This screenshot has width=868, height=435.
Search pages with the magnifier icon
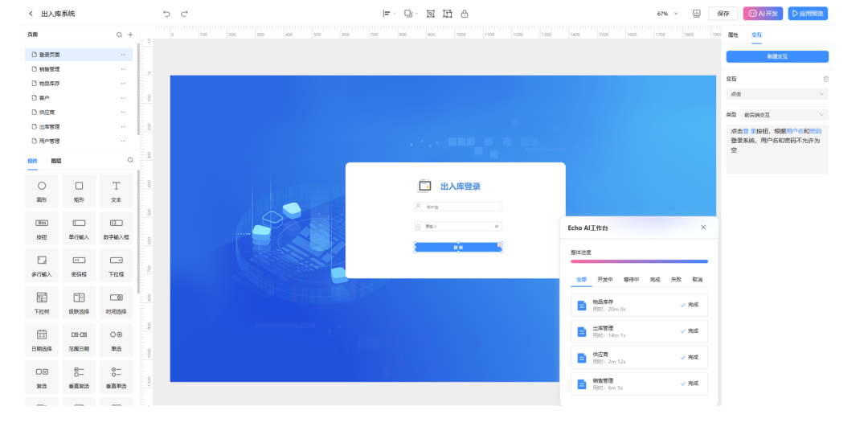pos(119,35)
